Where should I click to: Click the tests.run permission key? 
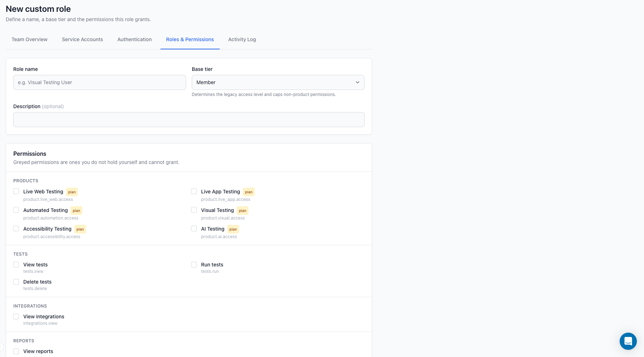pyautogui.click(x=210, y=271)
